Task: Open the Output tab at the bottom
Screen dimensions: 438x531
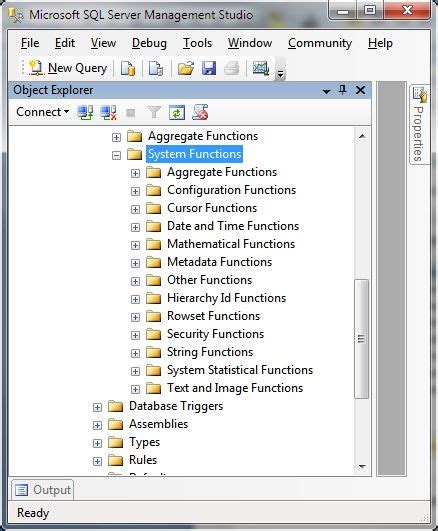Action: coord(43,490)
